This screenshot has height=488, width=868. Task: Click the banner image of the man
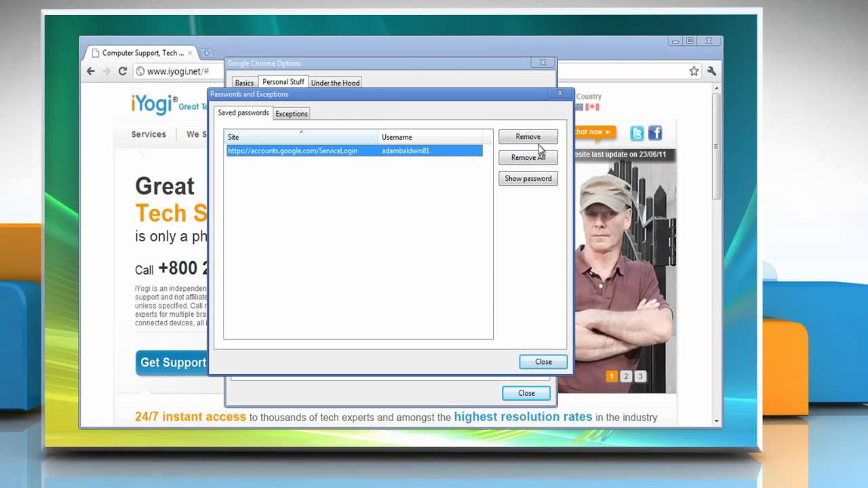(625, 271)
